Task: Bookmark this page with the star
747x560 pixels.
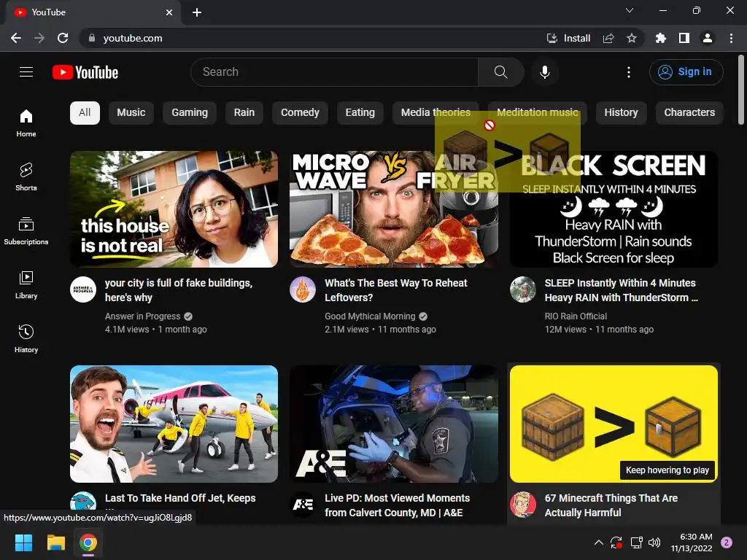Action: coord(632,38)
